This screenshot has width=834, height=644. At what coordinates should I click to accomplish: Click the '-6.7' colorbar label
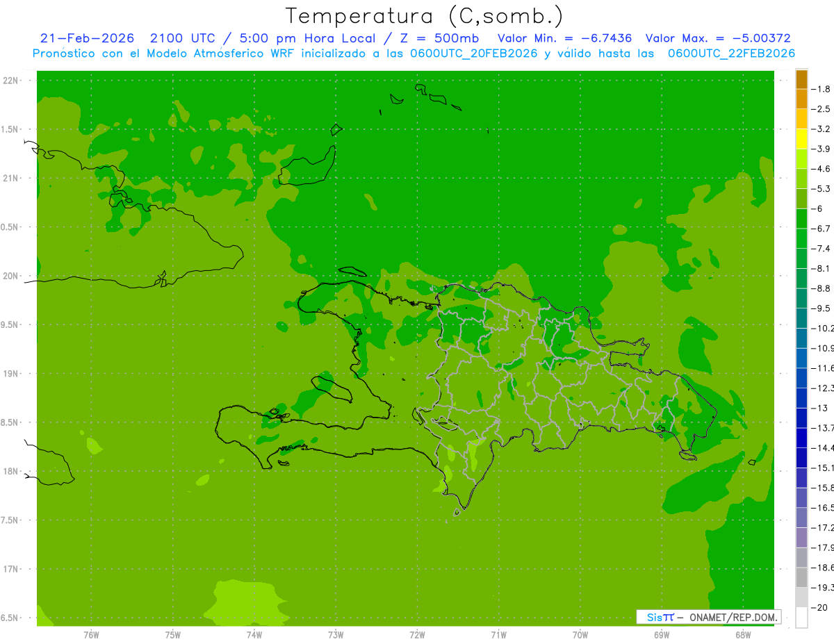click(821, 229)
